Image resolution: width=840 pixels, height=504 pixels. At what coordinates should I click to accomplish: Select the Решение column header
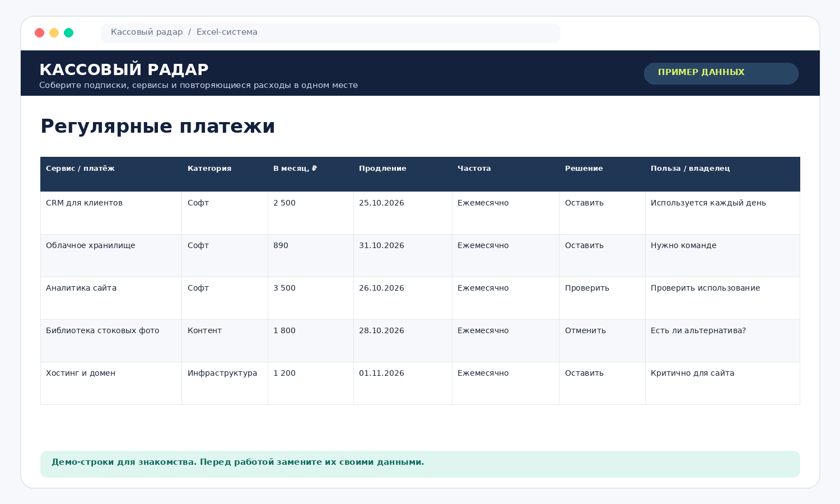(602, 174)
